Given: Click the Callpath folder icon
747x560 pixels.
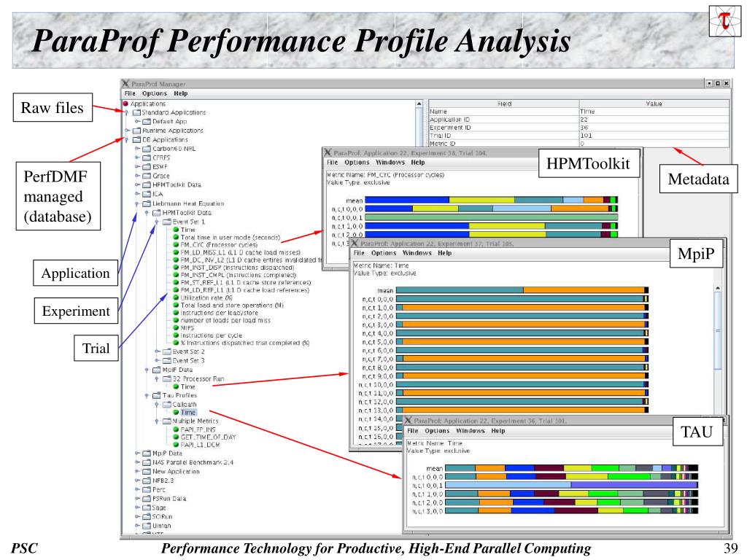Looking at the screenshot, I should tap(167, 404).
